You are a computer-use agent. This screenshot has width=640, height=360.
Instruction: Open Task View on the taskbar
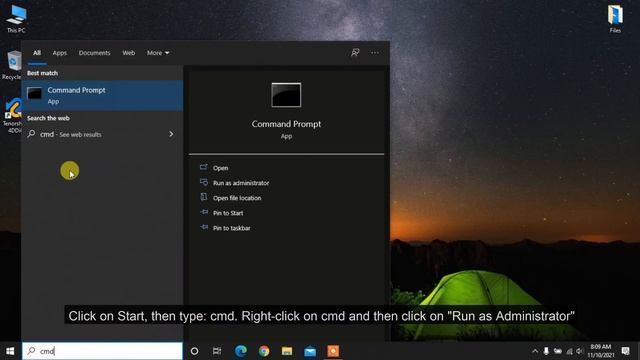tap(217, 351)
